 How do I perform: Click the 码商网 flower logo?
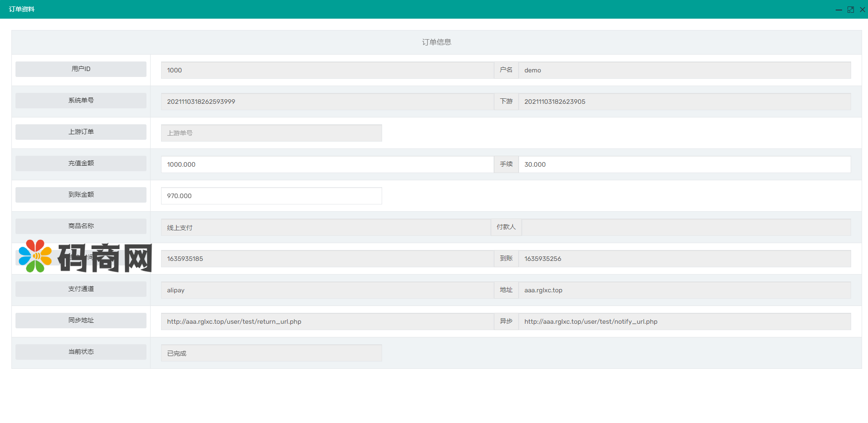tap(35, 256)
